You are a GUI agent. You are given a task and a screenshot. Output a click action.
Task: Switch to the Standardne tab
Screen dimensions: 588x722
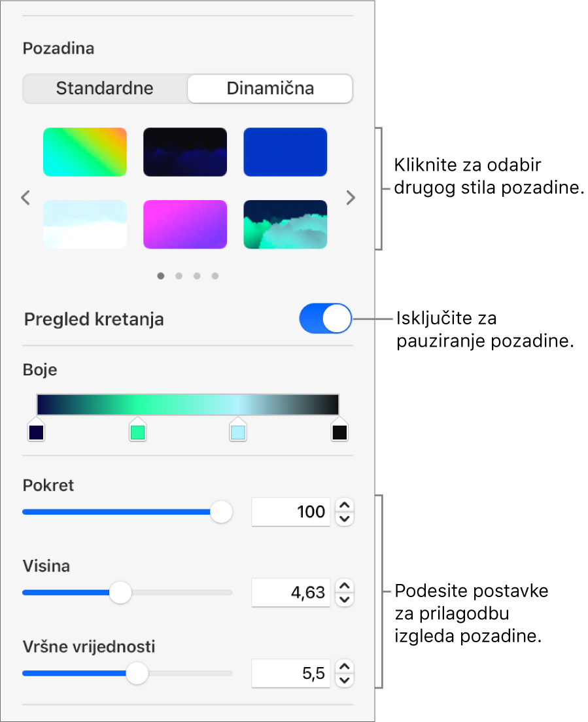click(x=105, y=88)
